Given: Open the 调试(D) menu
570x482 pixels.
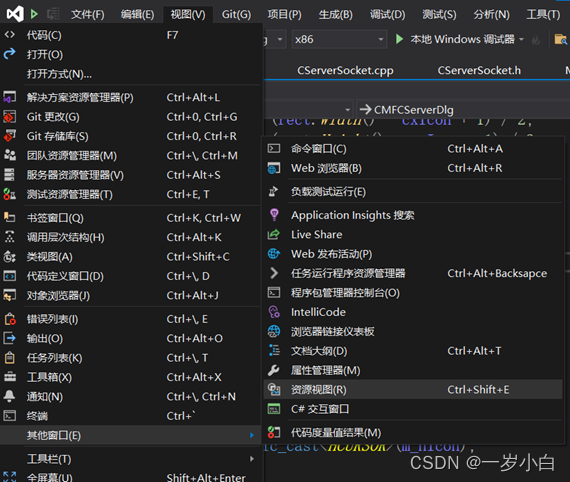Looking at the screenshot, I should point(388,15).
